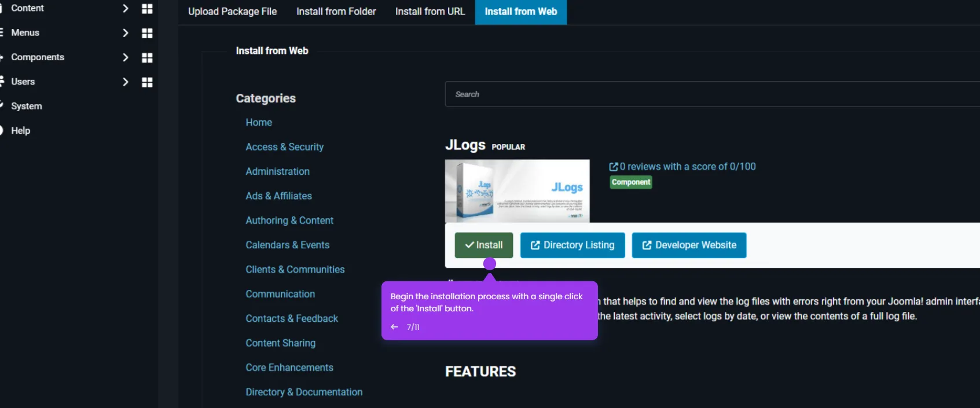Screen dimensions: 980x408
Task: Click the Categories heading
Action: tap(266, 98)
